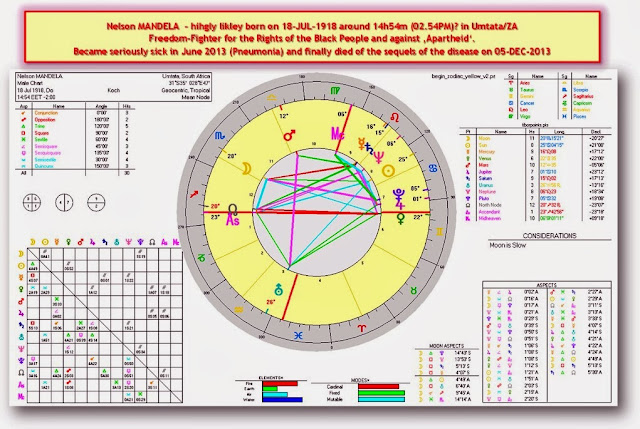Click the yellow Libra sign on the outer ring
The width and height of the screenshot is (640, 429).
coord(272,98)
